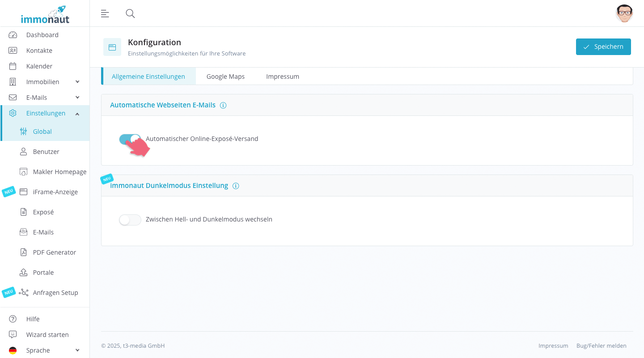644x358 pixels.
Task: Expand the Immobilien submenu chevron
Action: click(77, 82)
